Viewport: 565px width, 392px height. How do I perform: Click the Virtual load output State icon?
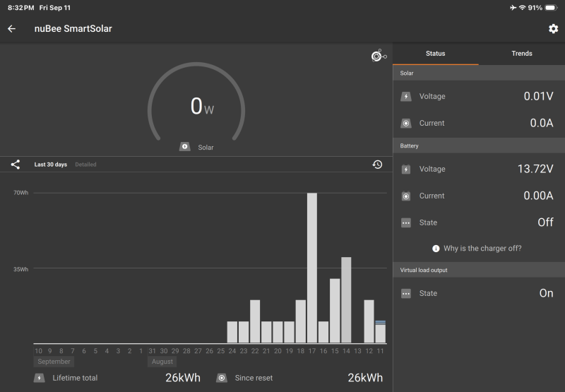(406, 293)
